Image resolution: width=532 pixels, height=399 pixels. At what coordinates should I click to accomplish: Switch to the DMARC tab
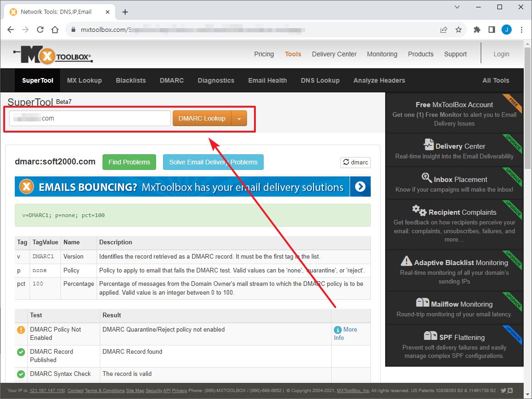coord(172,80)
